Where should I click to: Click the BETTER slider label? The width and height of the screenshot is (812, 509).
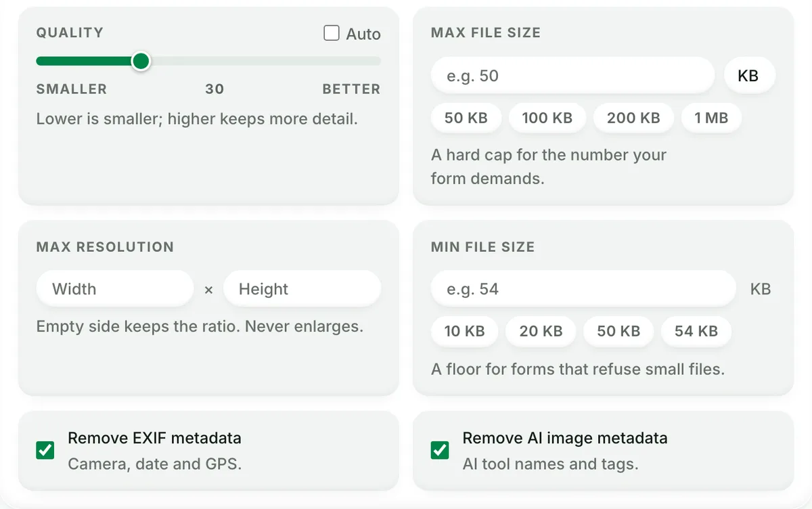point(351,89)
